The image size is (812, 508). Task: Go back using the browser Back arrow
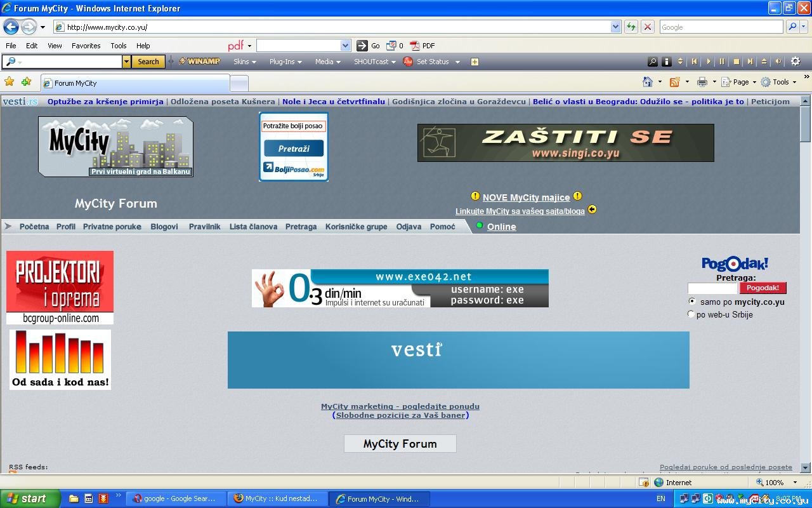11,27
